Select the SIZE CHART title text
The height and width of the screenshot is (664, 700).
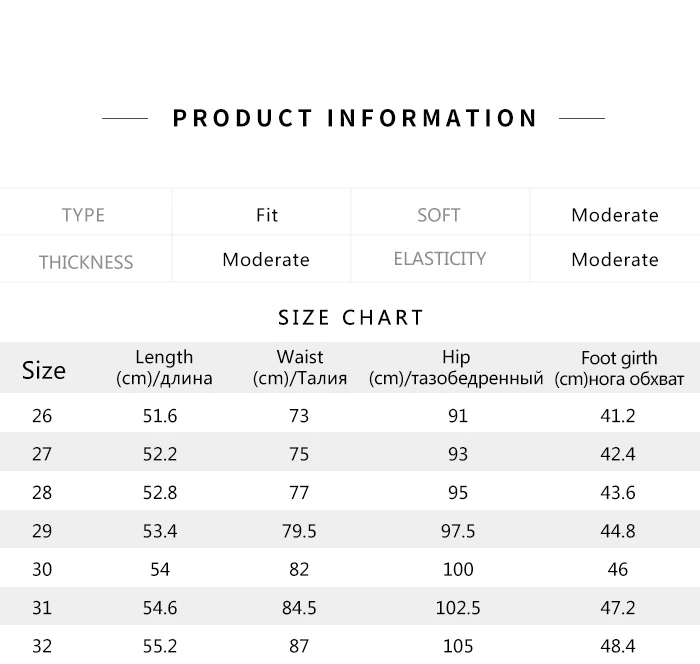pos(350,317)
